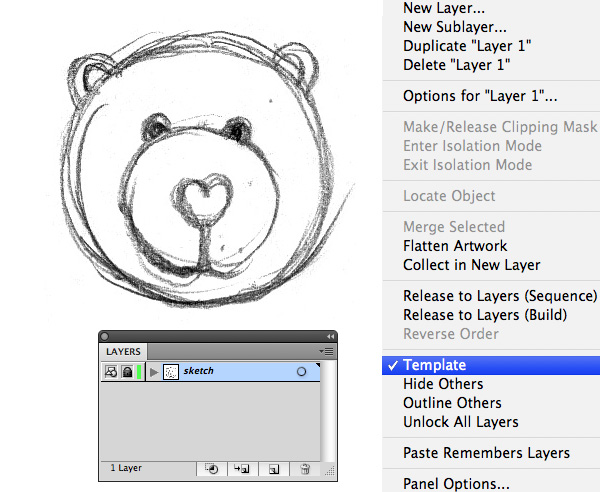This screenshot has height=492, width=600.
Task: Collapse the Layers panel with double arrows
Action: click(330, 336)
